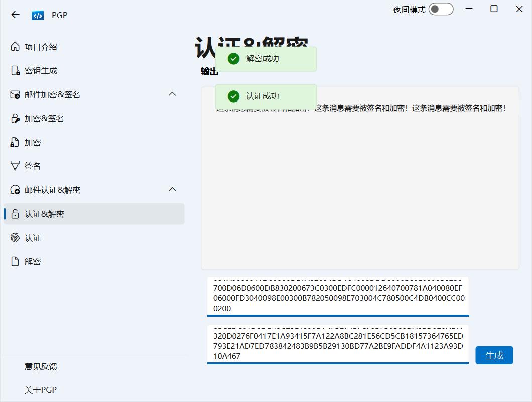Image resolution: width=532 pixels, height=402 pixels.
Task: Click the output text area with decrypted message
Action: [x=360, y=178]
